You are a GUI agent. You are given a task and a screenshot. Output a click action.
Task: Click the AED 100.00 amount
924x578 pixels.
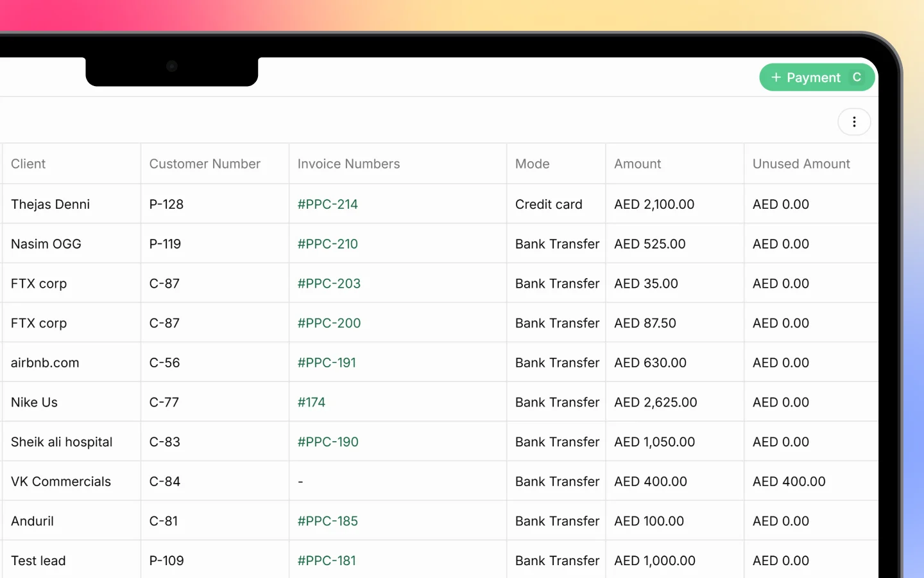pos(649,521)
